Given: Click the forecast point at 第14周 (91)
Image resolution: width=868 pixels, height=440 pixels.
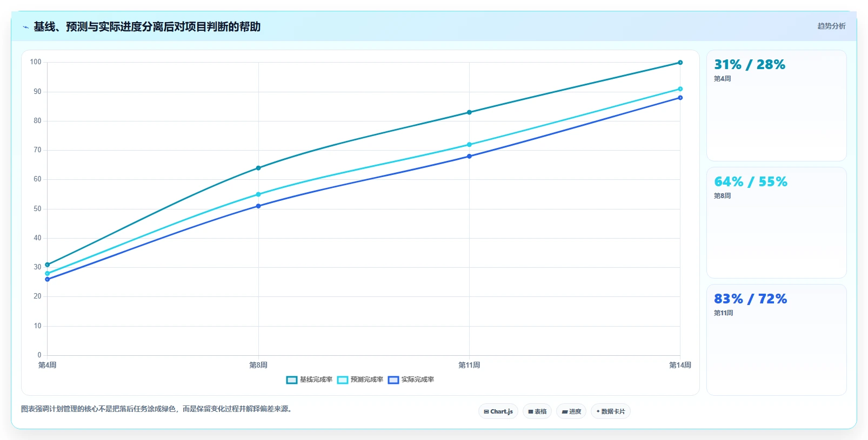Looking at the screenshot, I should [680, 89].
